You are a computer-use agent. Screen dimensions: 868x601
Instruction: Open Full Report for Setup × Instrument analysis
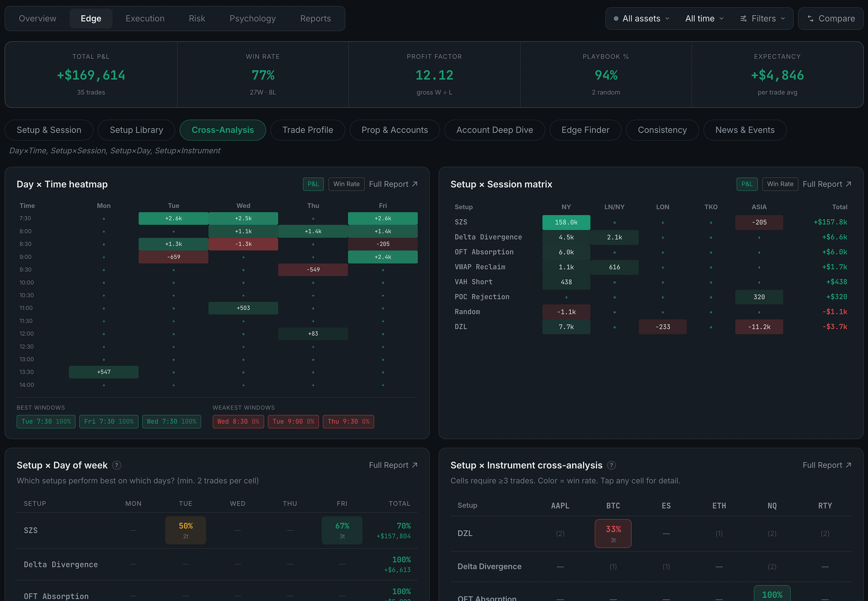coord(827,465)
